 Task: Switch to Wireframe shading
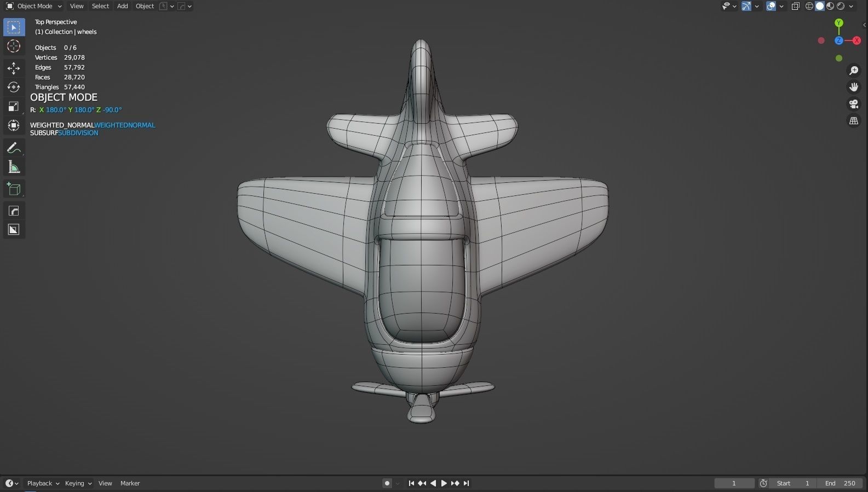coord(809,6)
